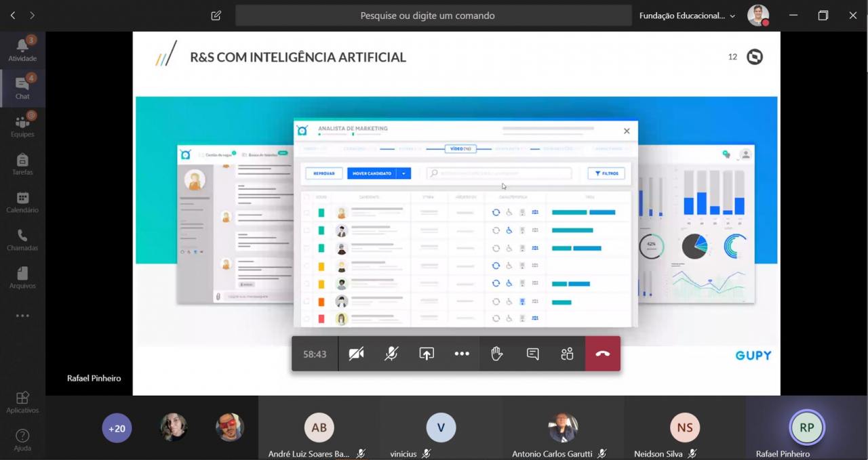
Task: Toggle the microphone mute button
Action: tap(391, 354)
